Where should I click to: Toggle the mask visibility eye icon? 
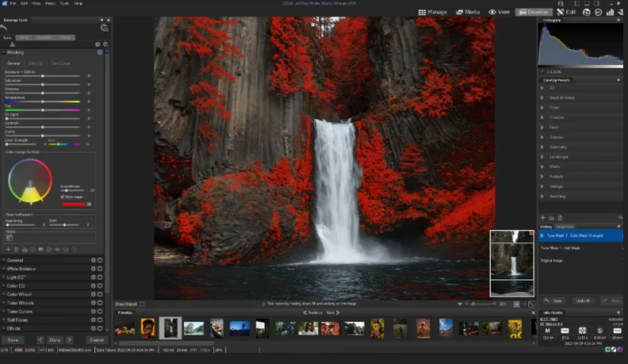57,250
